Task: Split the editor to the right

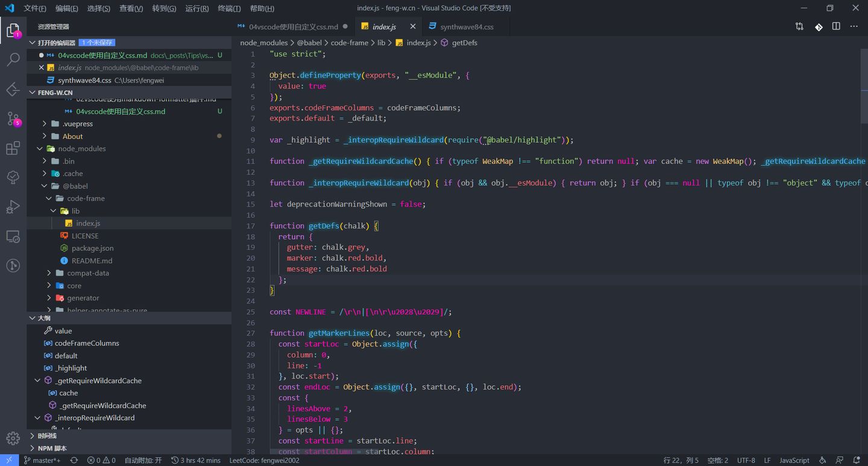Action: click(x=836, y=27)
